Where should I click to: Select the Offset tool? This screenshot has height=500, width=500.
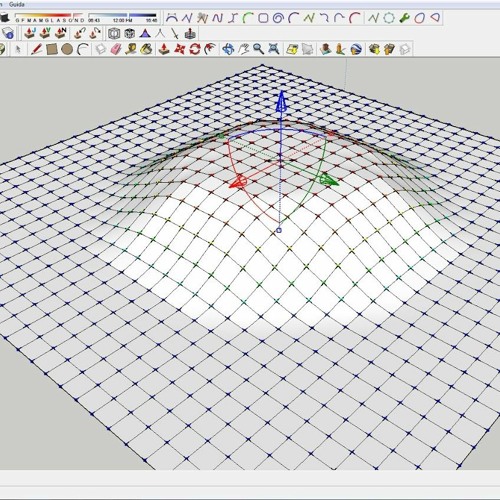pos(210,49)
